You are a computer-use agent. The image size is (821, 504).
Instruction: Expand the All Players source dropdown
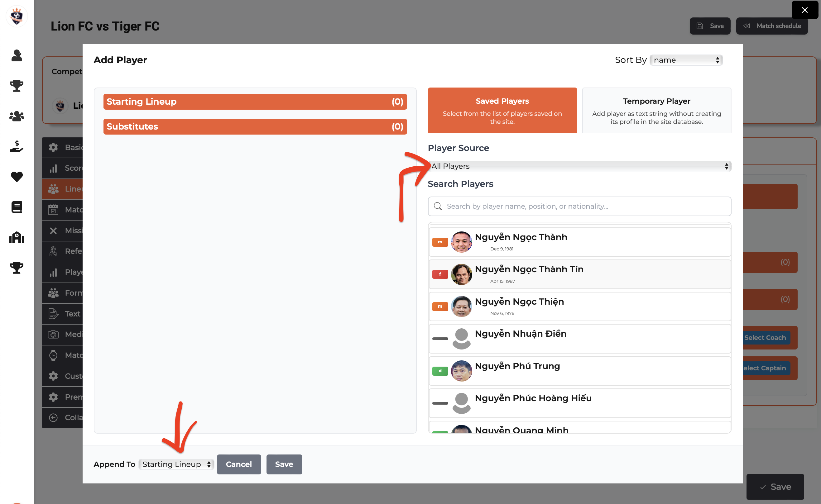click(579, 166)
